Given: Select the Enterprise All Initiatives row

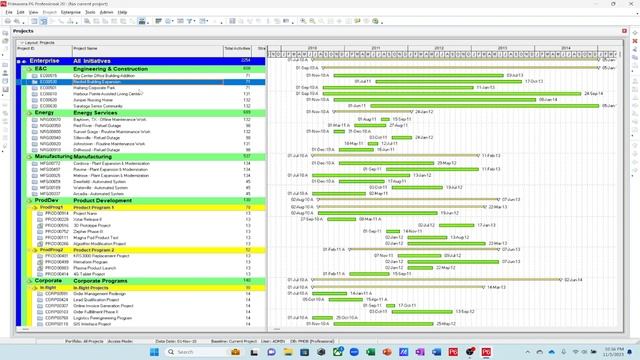Looking at the screenshot, I should tap(141, 61).
